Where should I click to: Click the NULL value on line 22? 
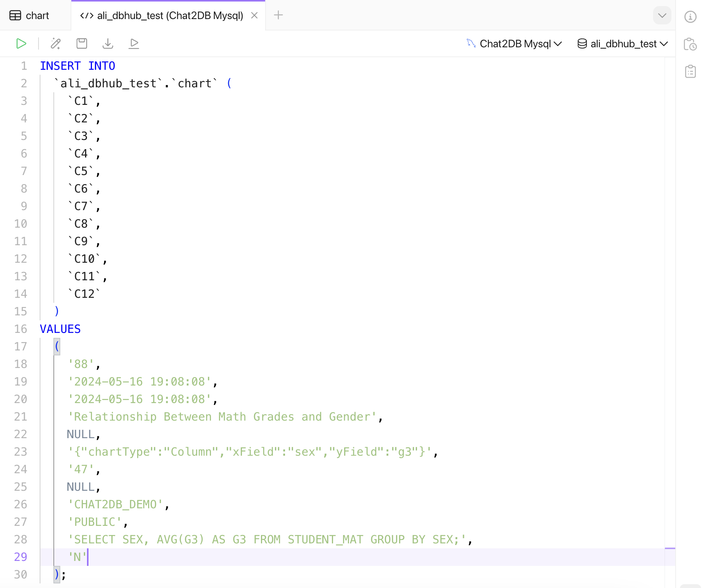[81, 434]
